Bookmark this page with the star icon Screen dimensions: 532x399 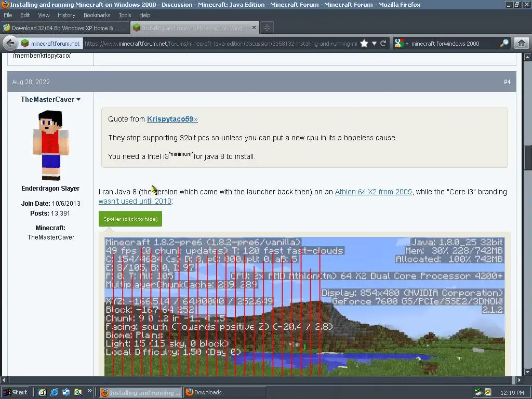(x=364, y=44)
